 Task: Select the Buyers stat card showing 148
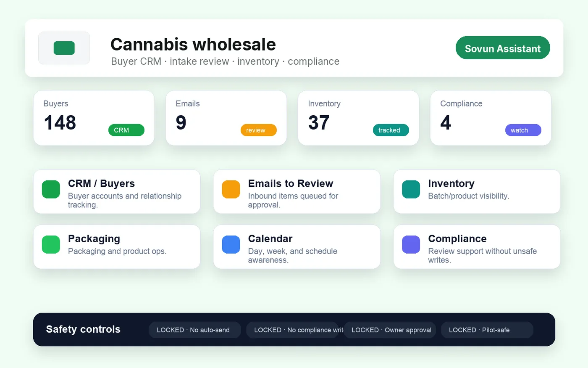click(x=94, y=118)
